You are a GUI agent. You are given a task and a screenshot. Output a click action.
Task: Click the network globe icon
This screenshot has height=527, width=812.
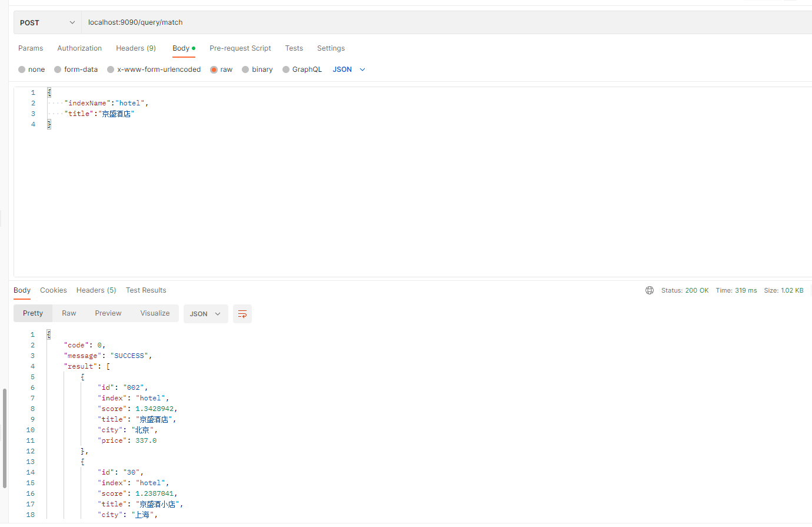(x=650, y=290)
